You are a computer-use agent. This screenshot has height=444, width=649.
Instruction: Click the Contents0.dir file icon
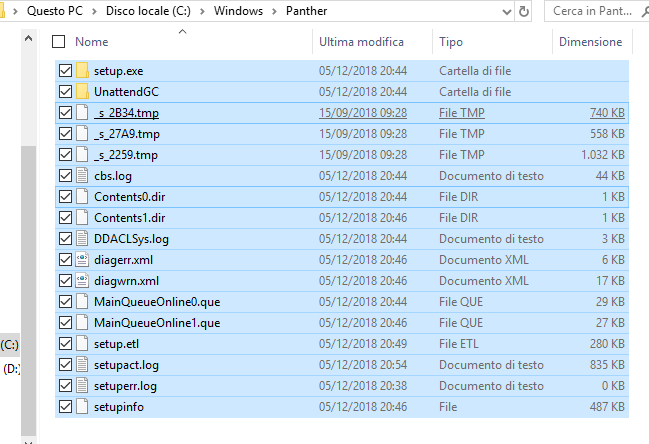82,197
